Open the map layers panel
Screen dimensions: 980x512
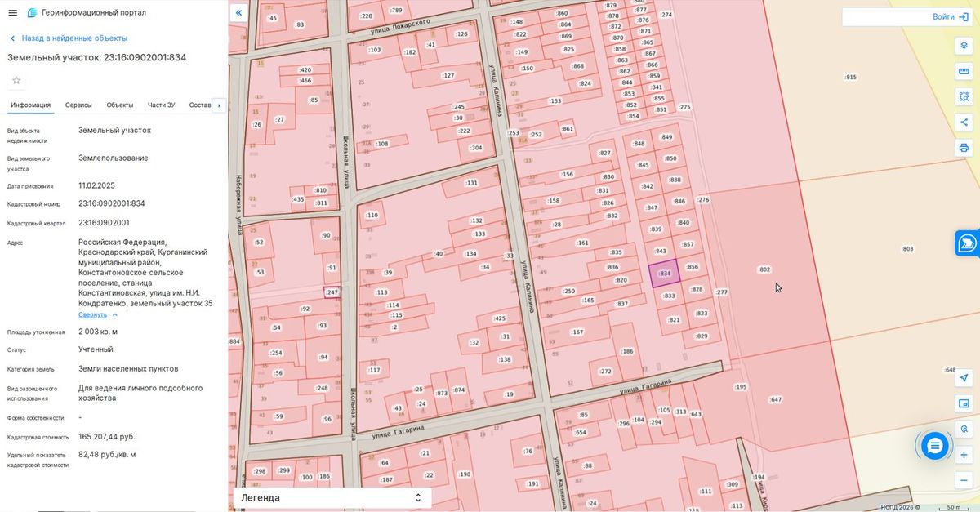point(964,45)
